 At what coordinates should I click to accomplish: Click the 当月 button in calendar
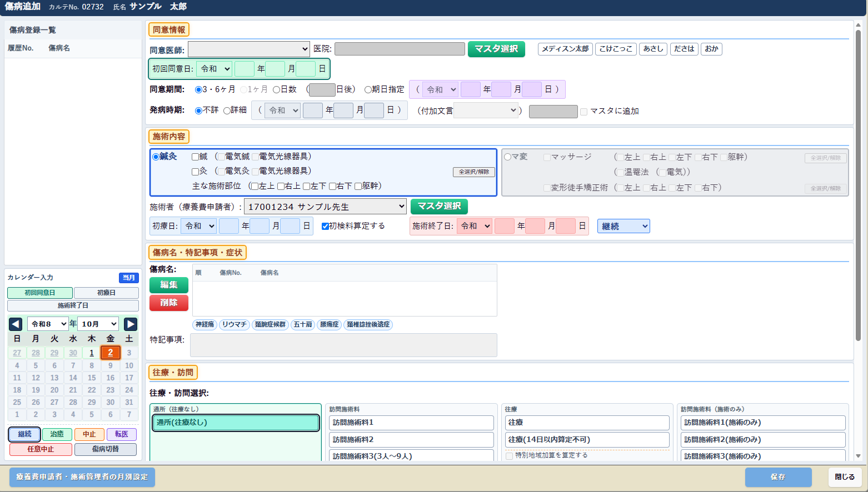pyautogui.click(x=129, y=278)
